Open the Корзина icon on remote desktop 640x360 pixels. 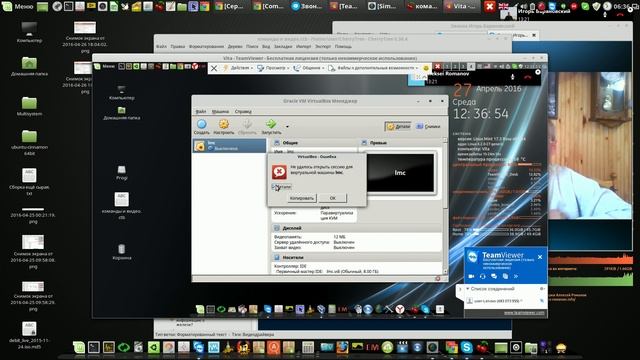click(x=122, y=252)
